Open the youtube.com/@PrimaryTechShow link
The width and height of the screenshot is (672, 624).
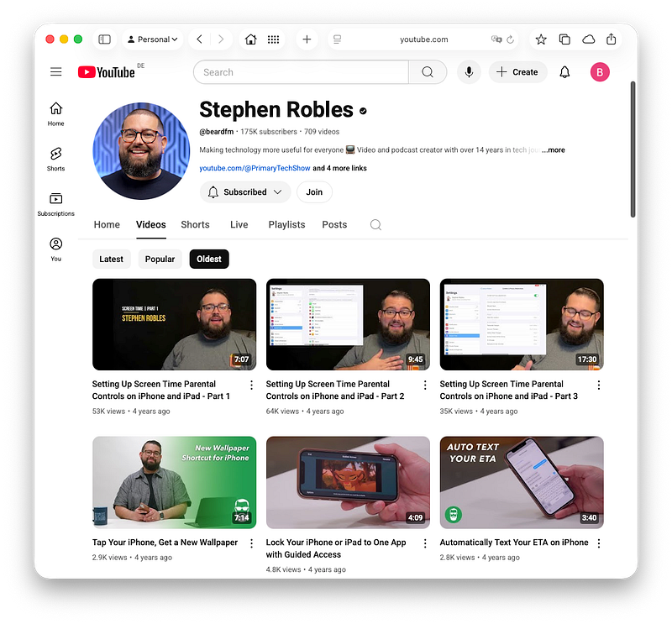[x=255, y=168]
